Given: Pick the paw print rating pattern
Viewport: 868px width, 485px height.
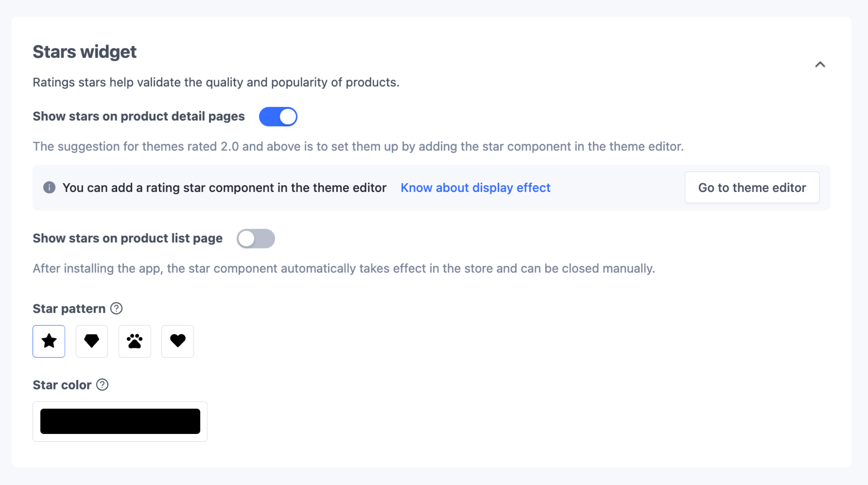Looking at the screenshot, I should click(x=135, y=341).
